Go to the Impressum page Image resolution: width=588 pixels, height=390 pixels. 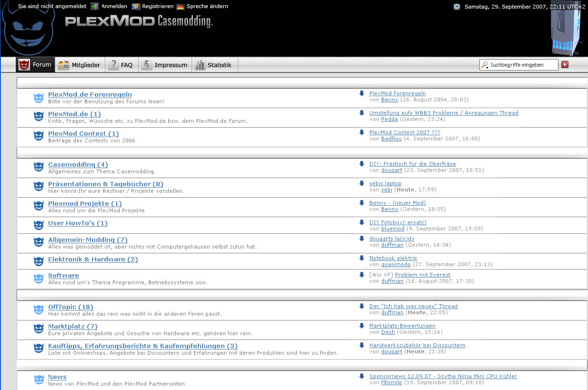tap(165, 65)
